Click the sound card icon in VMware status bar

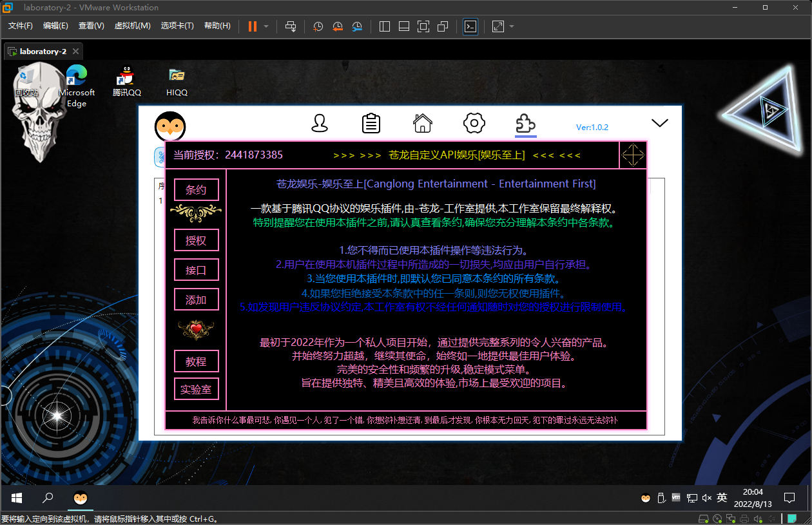757,519
